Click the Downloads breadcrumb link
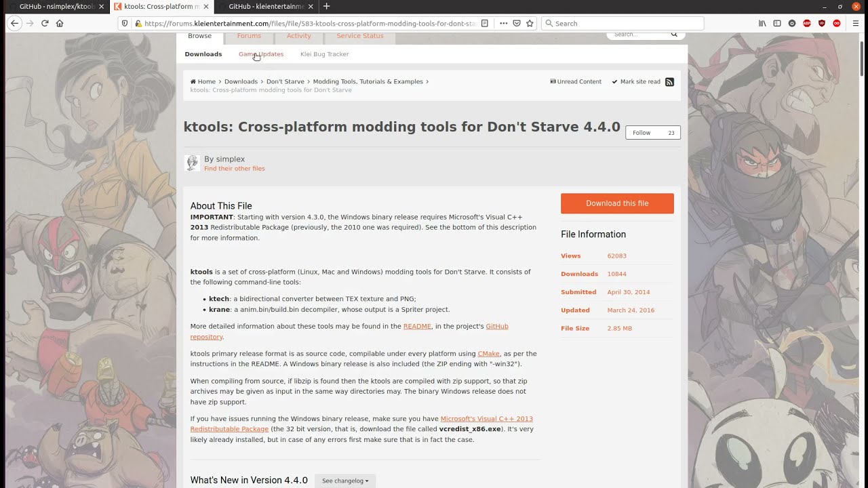This screenshot has width=868, height=488. (x=241, y=81)
